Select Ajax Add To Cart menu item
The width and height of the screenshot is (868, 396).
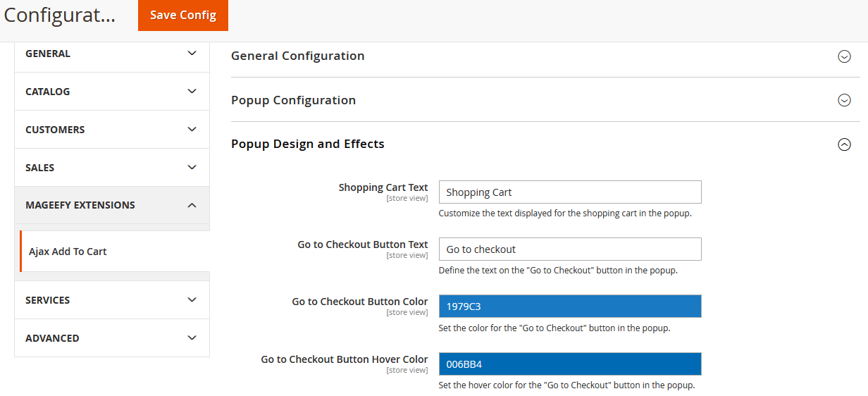[x=68, y=252]
